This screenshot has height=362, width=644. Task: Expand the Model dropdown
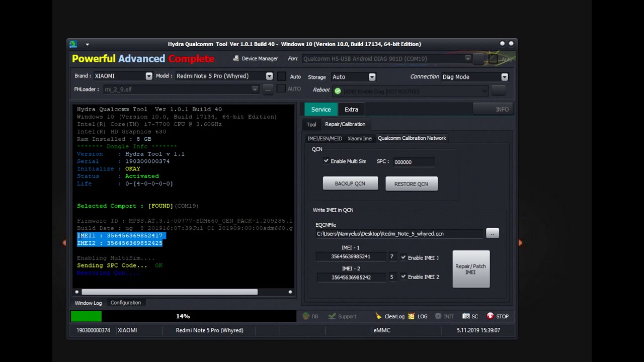click(269, 76)
